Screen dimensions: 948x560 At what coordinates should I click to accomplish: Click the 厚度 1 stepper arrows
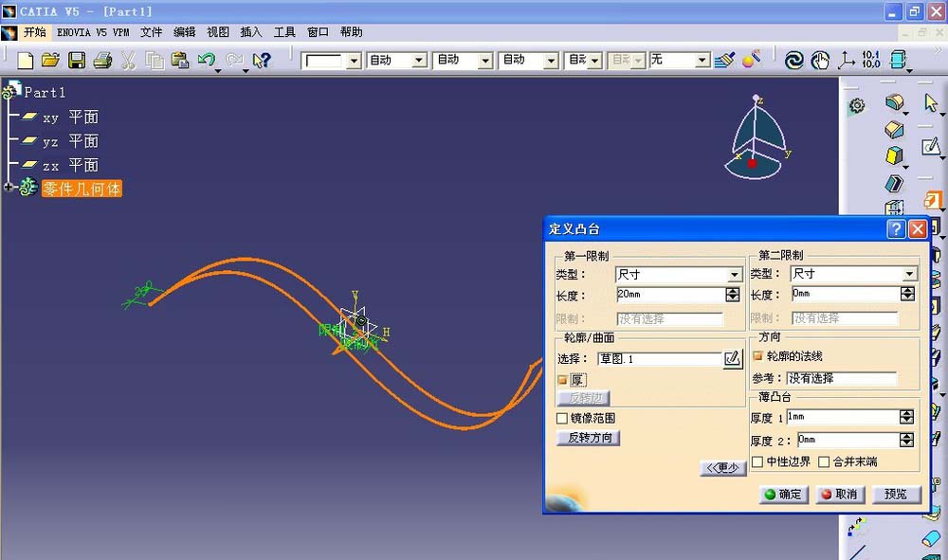906,417
